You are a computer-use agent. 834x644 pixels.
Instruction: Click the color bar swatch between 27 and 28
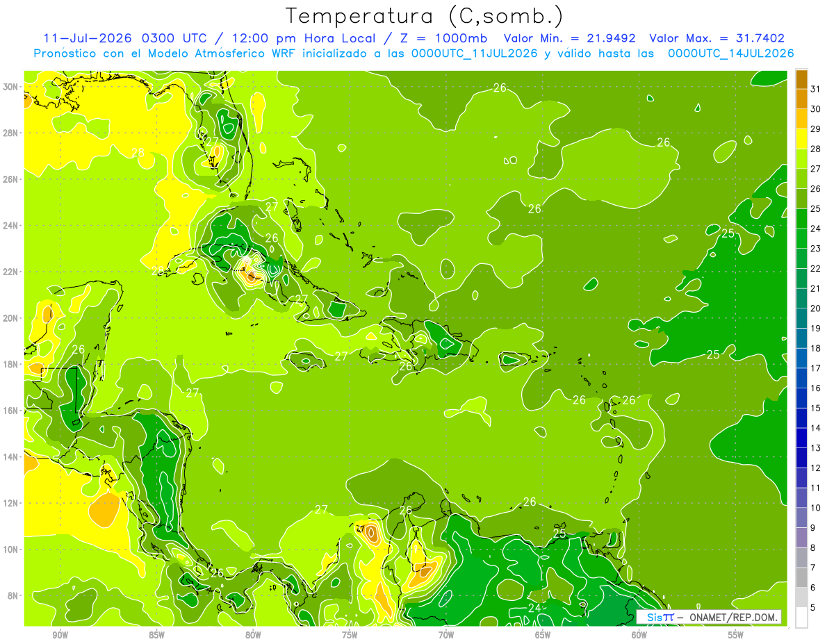click(x=802, y=158)
